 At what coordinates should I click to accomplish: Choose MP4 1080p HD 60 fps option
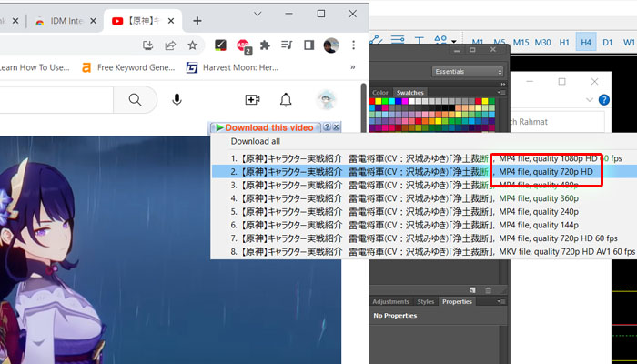pyautogui.click(x=424, y=158)
